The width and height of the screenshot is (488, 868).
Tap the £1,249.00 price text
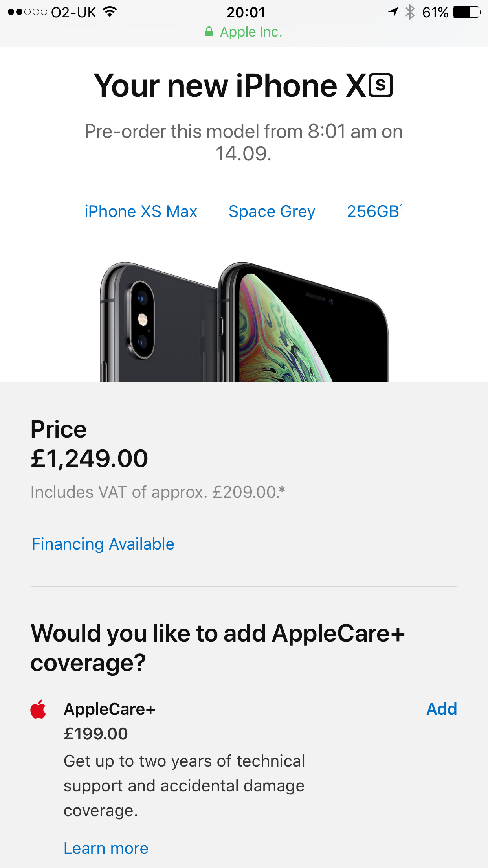point(90,458)
